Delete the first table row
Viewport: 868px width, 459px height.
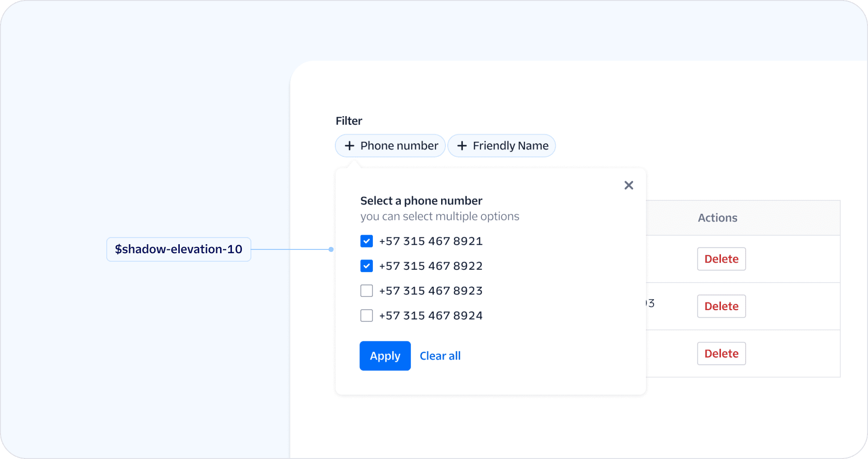coord(721,259)
